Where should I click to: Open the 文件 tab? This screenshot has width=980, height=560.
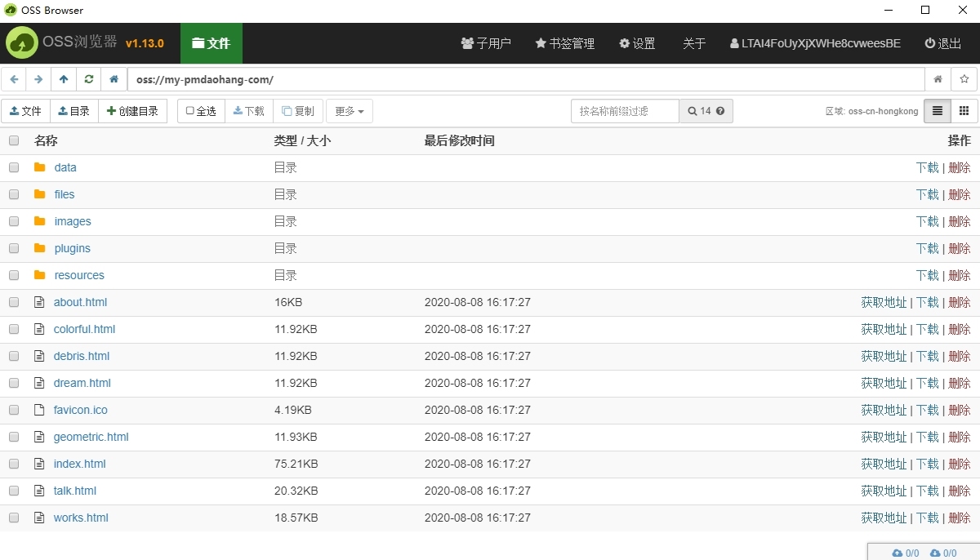211,43
